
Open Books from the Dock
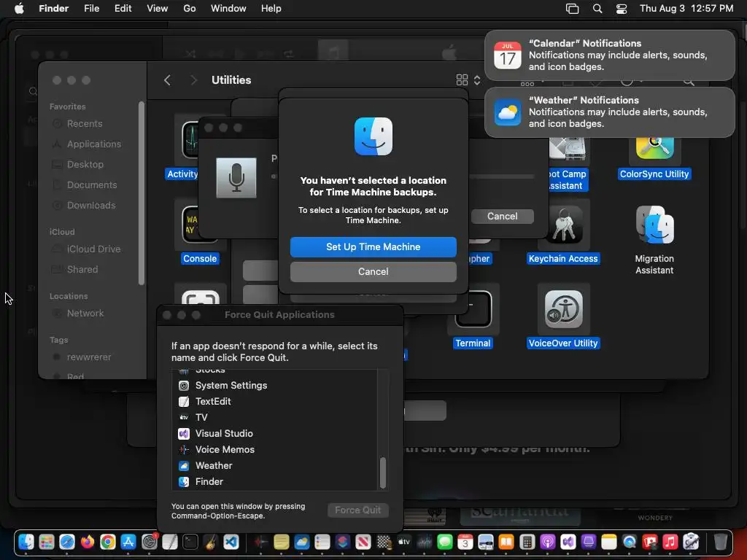506,542
